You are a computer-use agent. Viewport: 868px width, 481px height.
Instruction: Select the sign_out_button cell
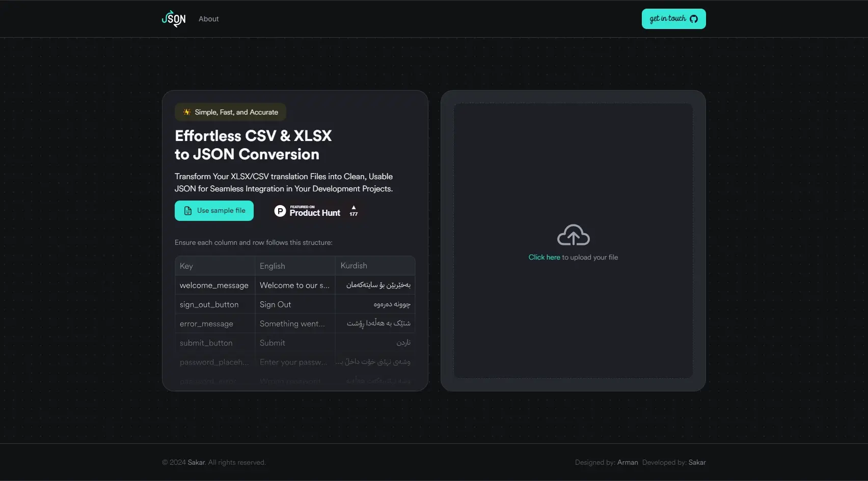(215, 304)
